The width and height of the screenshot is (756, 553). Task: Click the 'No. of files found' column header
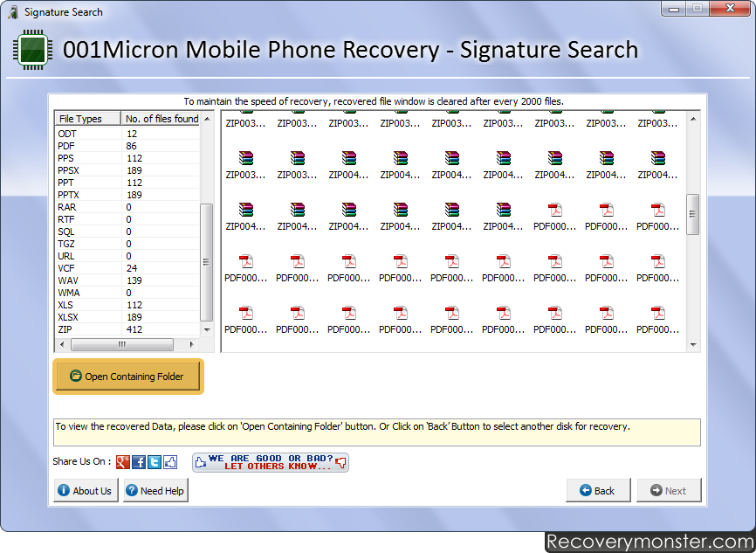click(x=160, y=118)
